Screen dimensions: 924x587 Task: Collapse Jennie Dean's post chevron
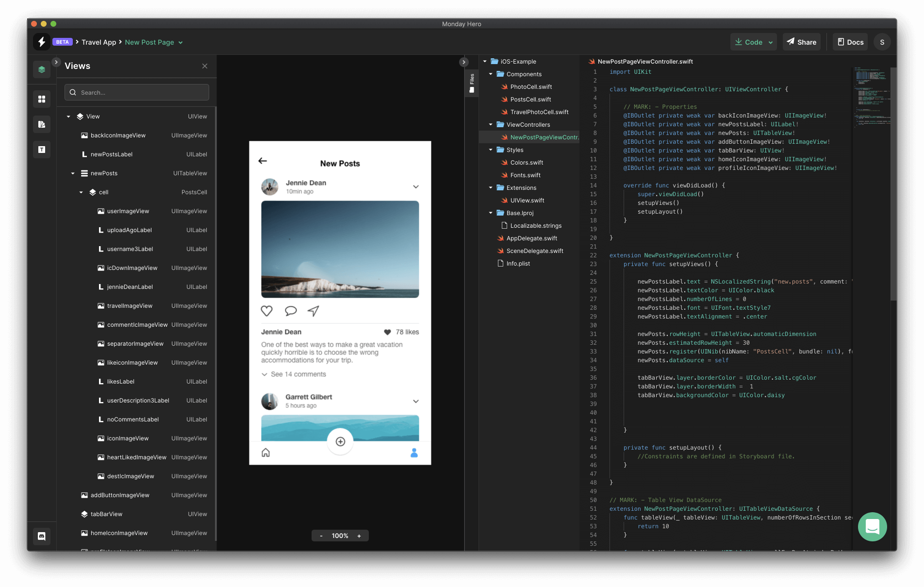[415, 186]
